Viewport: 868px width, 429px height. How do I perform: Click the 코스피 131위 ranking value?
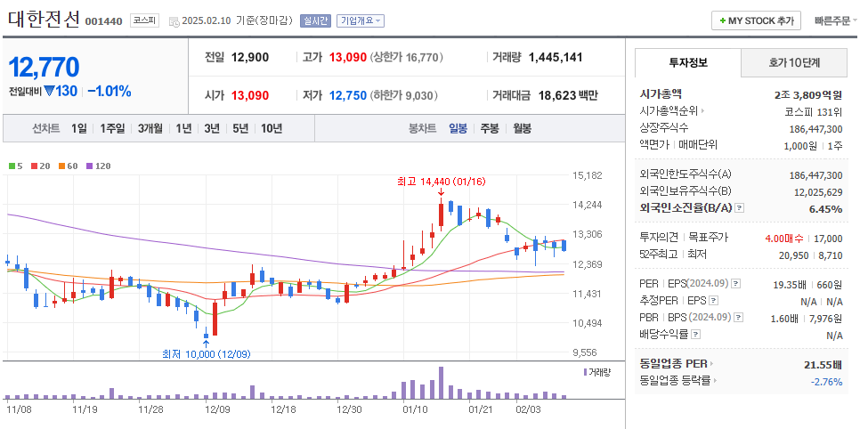813,112
